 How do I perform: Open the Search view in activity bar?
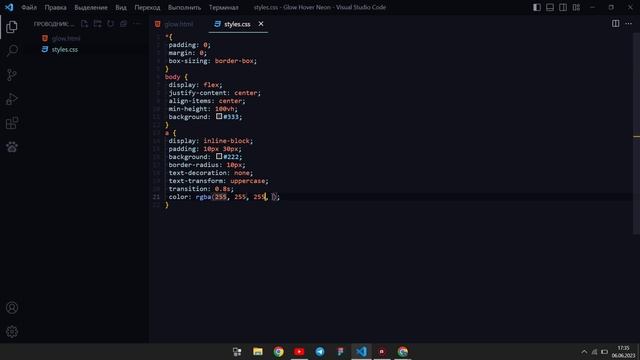point(12,51)
